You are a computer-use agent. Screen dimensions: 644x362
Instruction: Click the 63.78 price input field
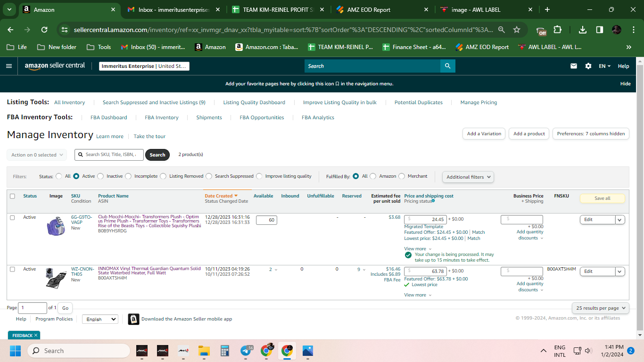[425, 271]
